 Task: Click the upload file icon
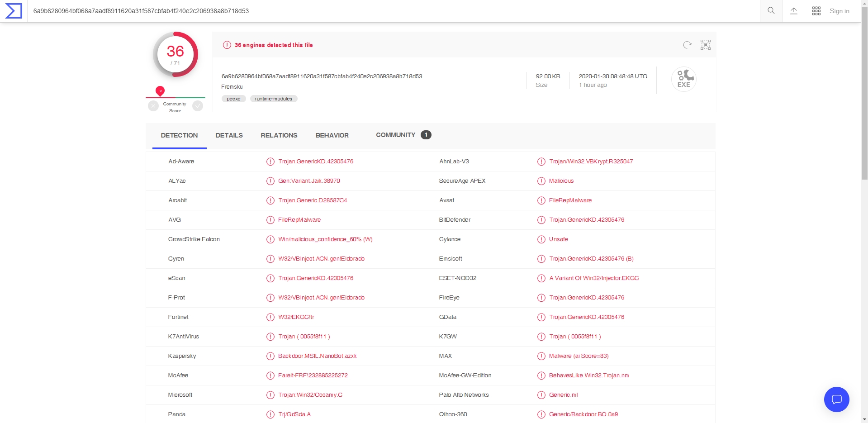tap(794, 11)
